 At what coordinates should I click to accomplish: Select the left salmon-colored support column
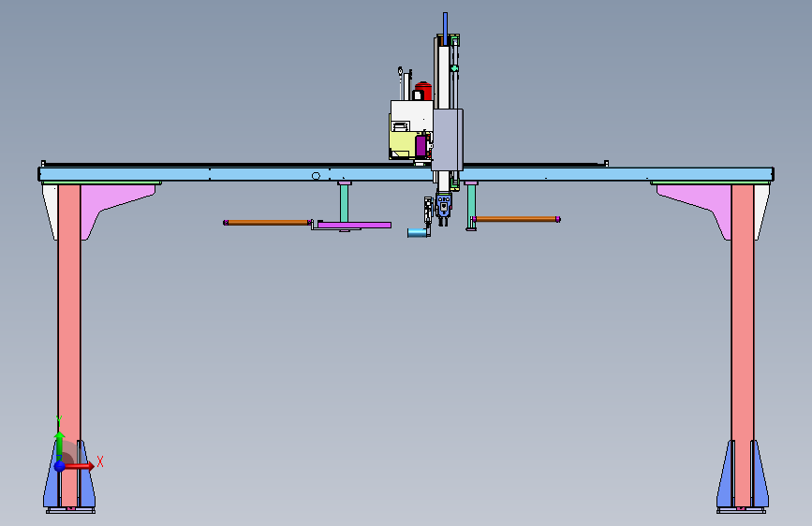click(x=69, y=344)
